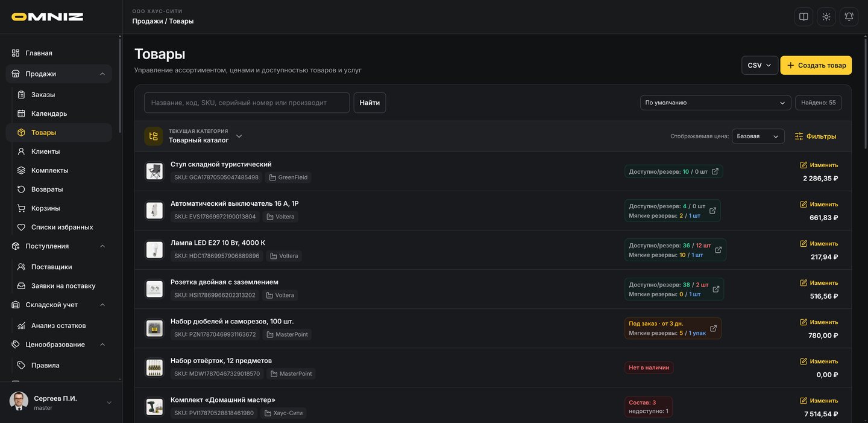Open the external link icon for Стул складной туристический
Screen dimensions: 868x423
click(715, 172)
